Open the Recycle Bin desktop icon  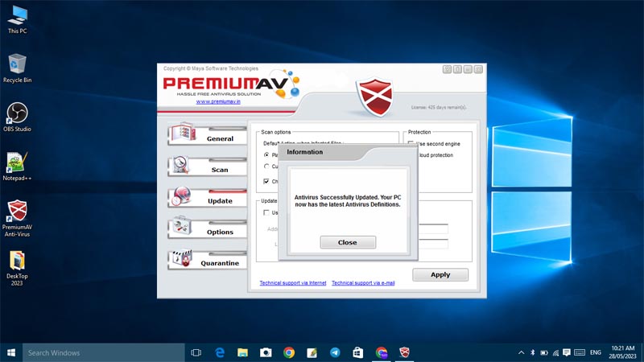[x=17, y=68]
